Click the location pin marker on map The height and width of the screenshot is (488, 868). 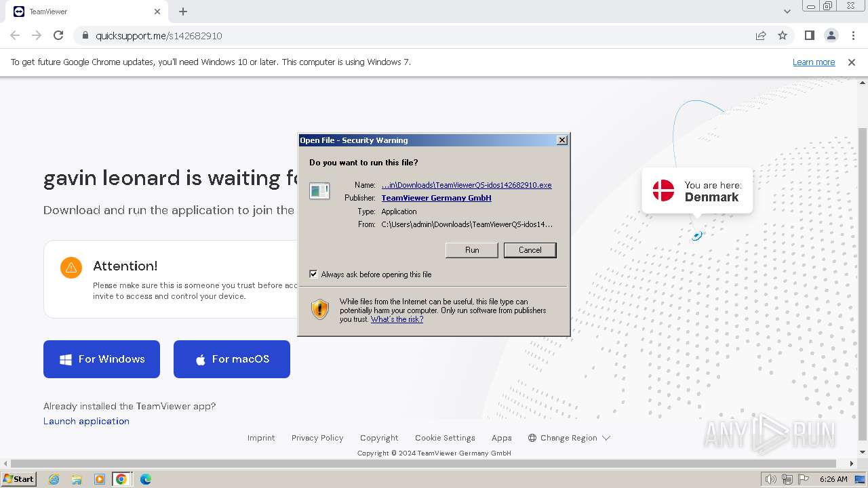point(696,235)
